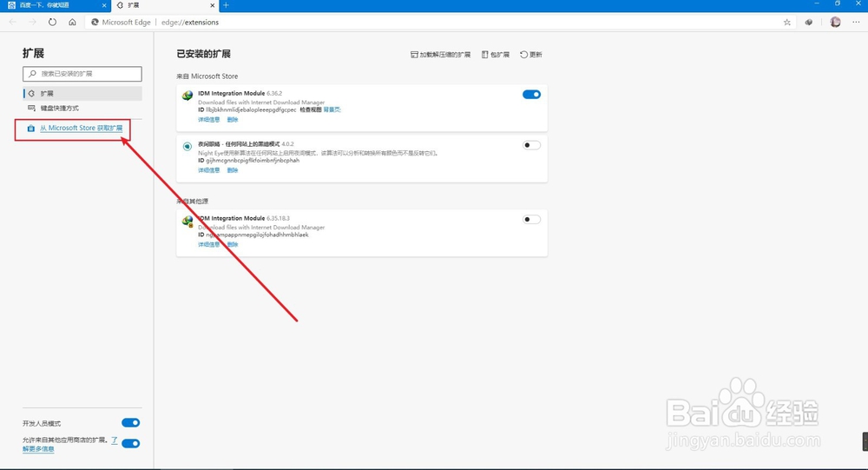The height and width of the screenshot is (470, 868).
Task: Open 详细信息 for IDM Integration Module 6.36.2
Action: [208, 120]
